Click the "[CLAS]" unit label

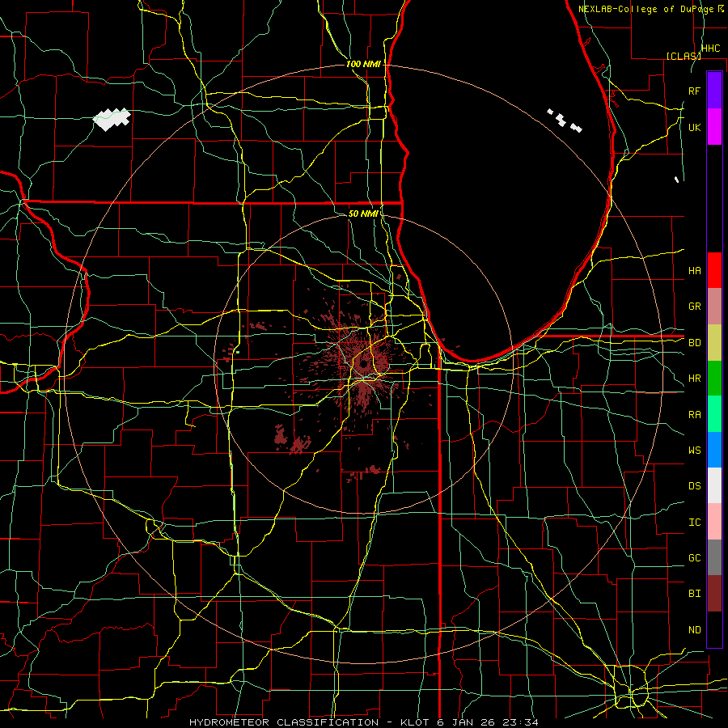coord(684,56)
